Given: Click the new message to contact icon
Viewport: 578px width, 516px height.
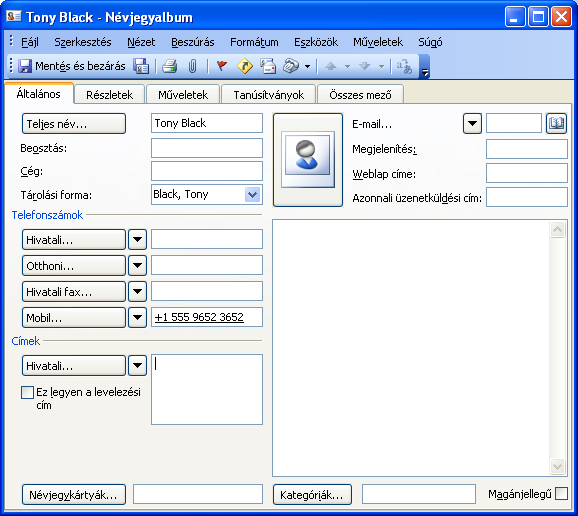Looking at the screenshot, I should point(268,66).
